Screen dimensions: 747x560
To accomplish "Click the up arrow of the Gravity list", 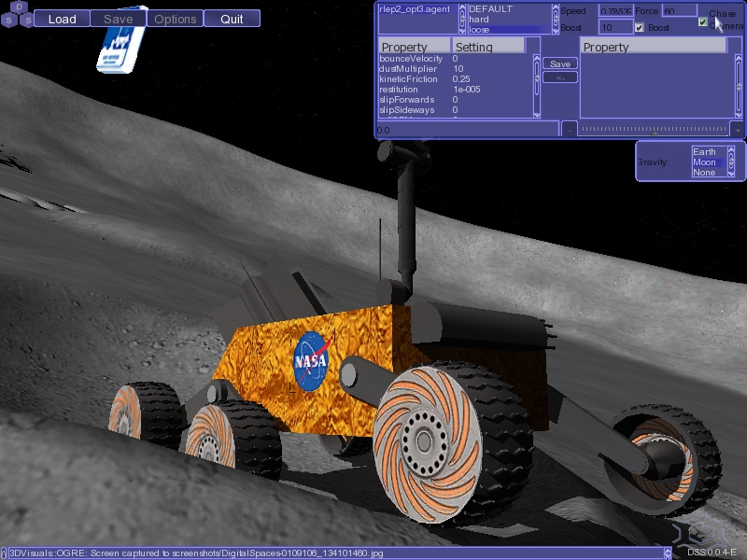I will (731, 150).
